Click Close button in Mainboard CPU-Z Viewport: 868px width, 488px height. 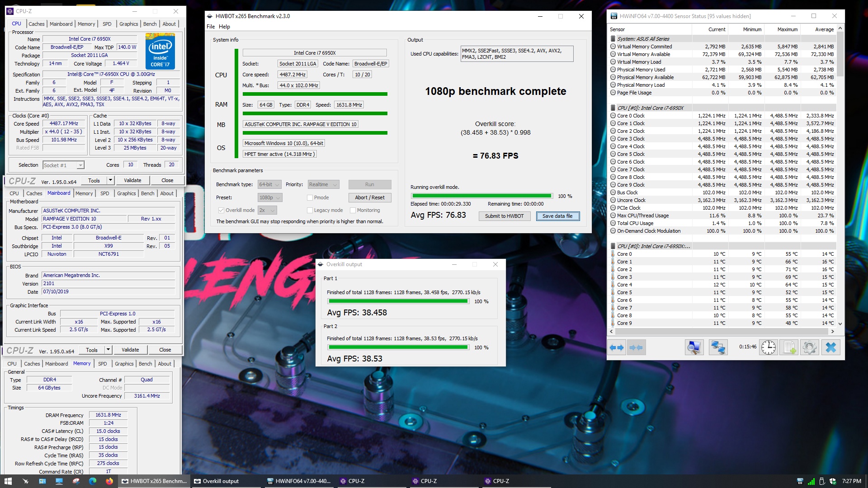pos(165,350)
